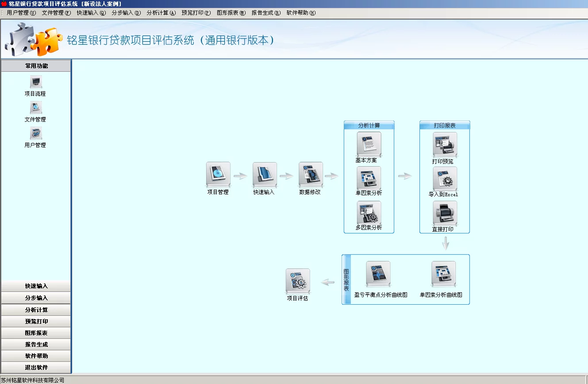
Task: Open the 用户管理(U) menu
Action: pos(21,13)
